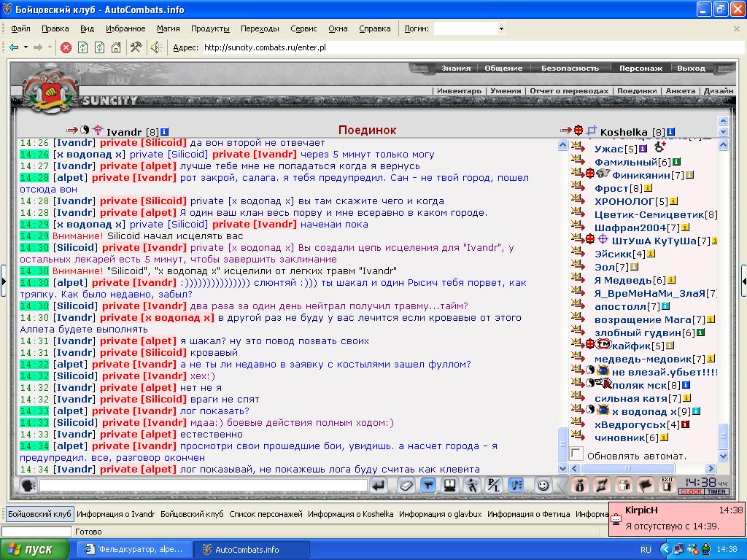Click the refresh icon next to Stop
The width and height of the screenshot is (747, 560).
tap(83, 47)
